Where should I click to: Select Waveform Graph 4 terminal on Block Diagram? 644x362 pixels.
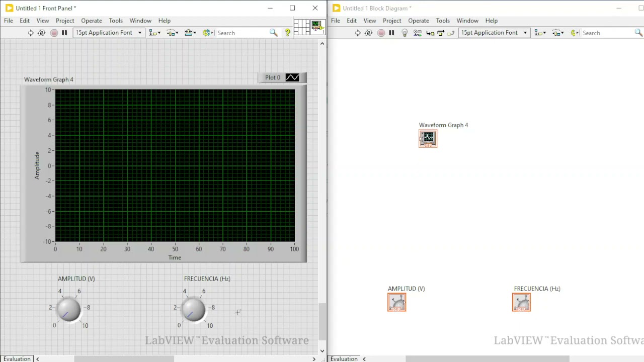pos(428,139)
